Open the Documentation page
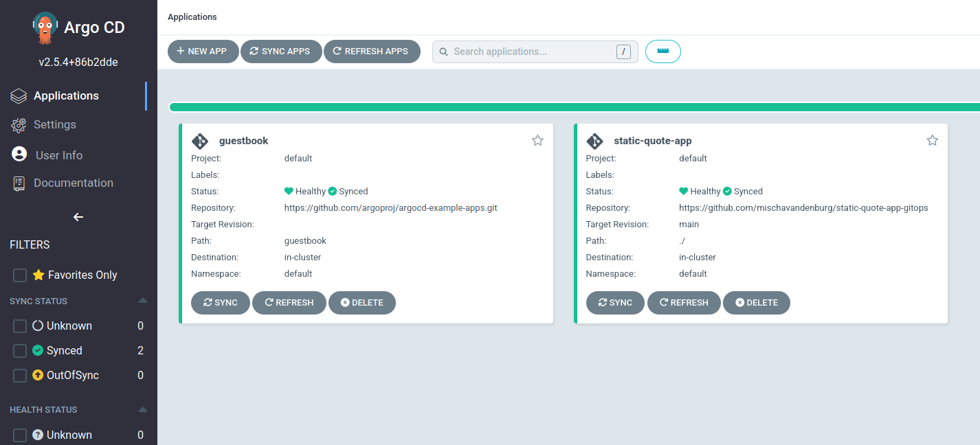This screenshot has height=445, width=980. point(74,183)
